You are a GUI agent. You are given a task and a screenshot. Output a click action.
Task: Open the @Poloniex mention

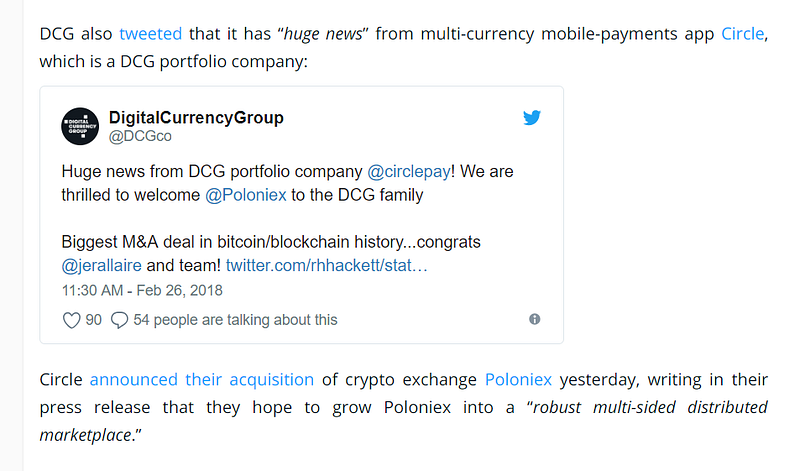246,195
